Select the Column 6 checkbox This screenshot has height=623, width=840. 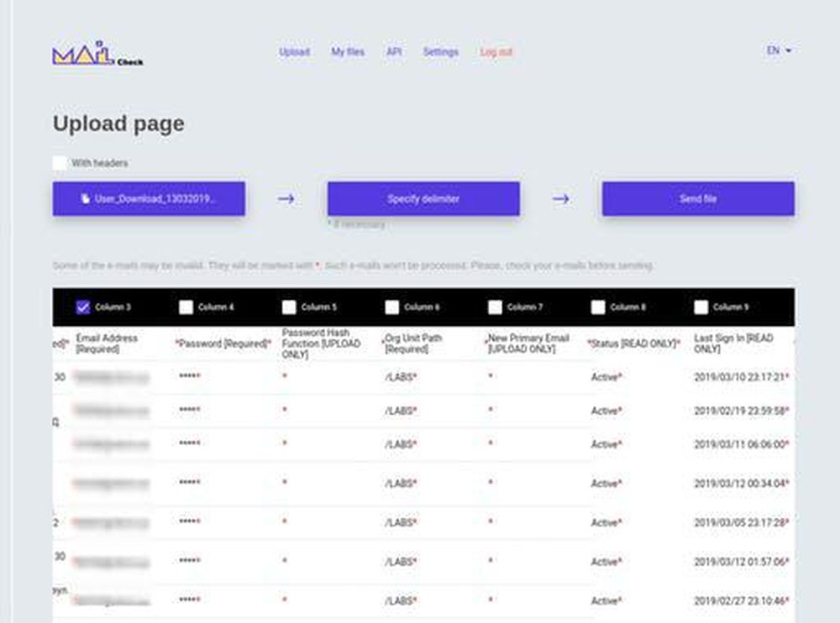tap(392, 307)
